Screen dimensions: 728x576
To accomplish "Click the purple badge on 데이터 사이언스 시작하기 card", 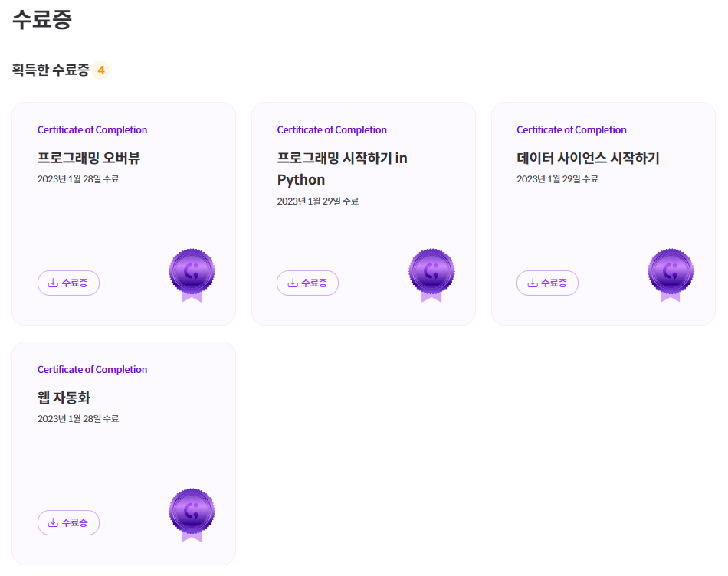I will (x=671, y=275).
